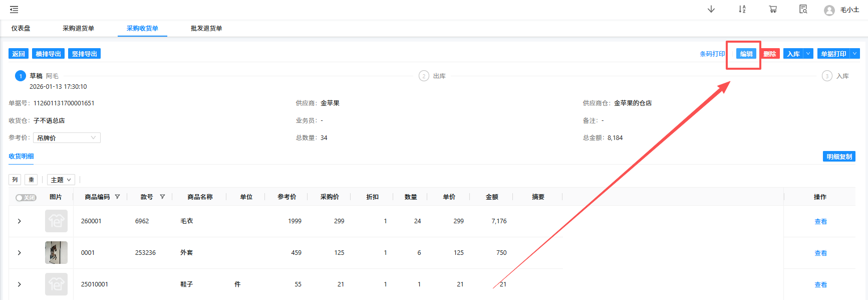Open the 参考价 吊牌价 dropdown
868x300 pixels.
coord(67,138)
